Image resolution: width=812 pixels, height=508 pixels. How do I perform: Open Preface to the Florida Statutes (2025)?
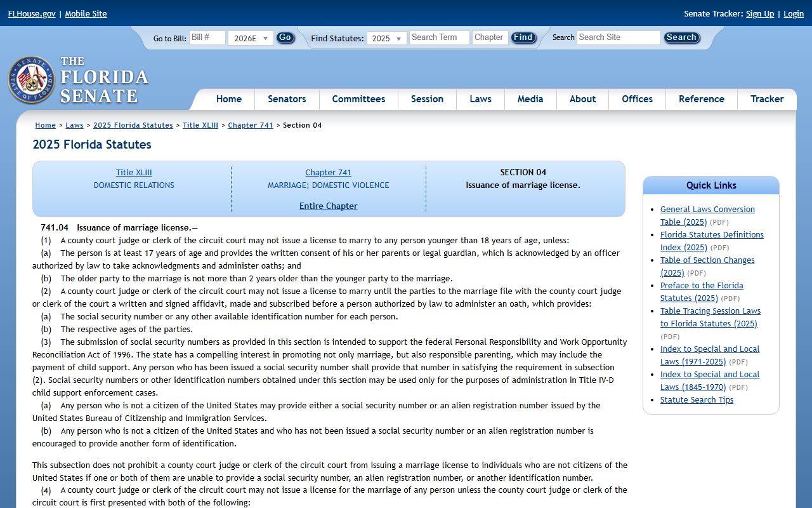[702, 291]
